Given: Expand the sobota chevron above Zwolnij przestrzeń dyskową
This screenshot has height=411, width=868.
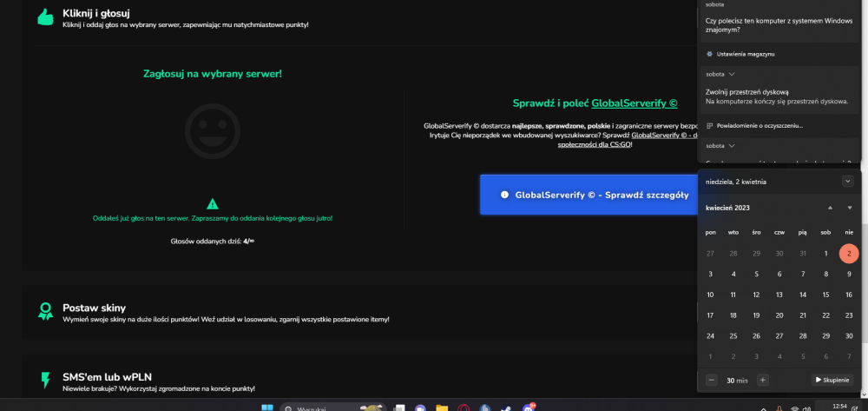Looking at the screenshot, I should point(732,74).
